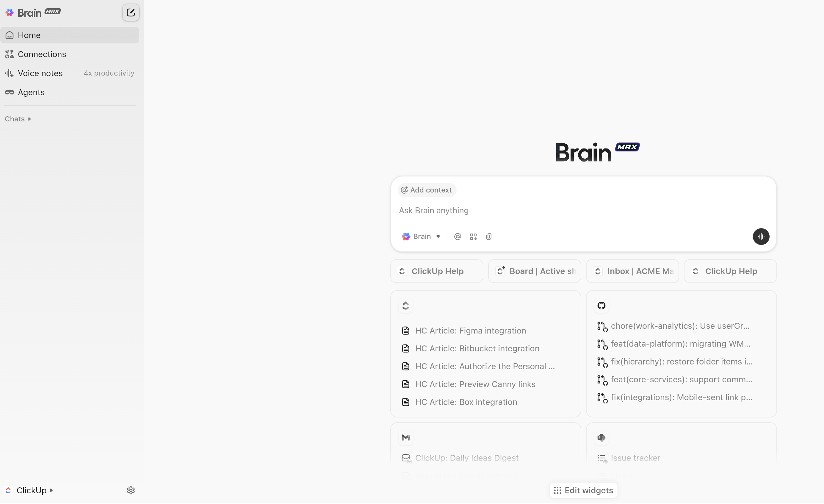The image size is (824, 504).
Task: Open the Inbox | ACME shortcut card
Action: point(632,271)
